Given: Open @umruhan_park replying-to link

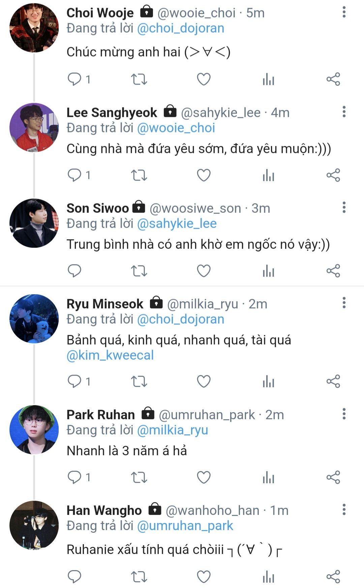Looking at the screenshot, I should click(185, 526).
